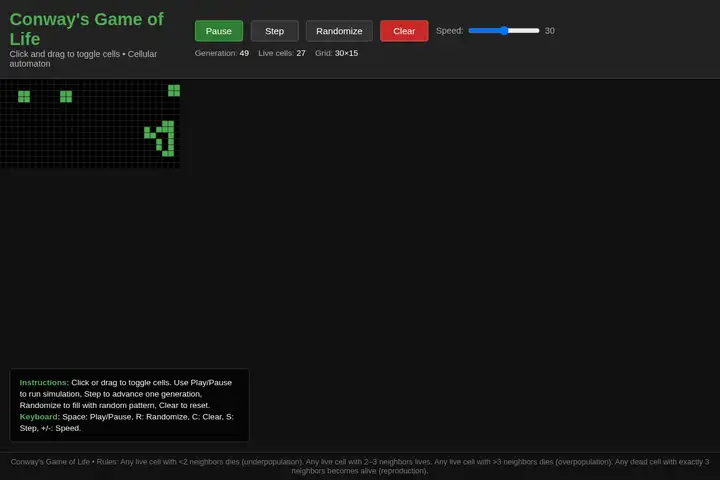720x480 pixels.
Task: Click the Keyboard shortcuts label
Action: click(x=40, y=417)
